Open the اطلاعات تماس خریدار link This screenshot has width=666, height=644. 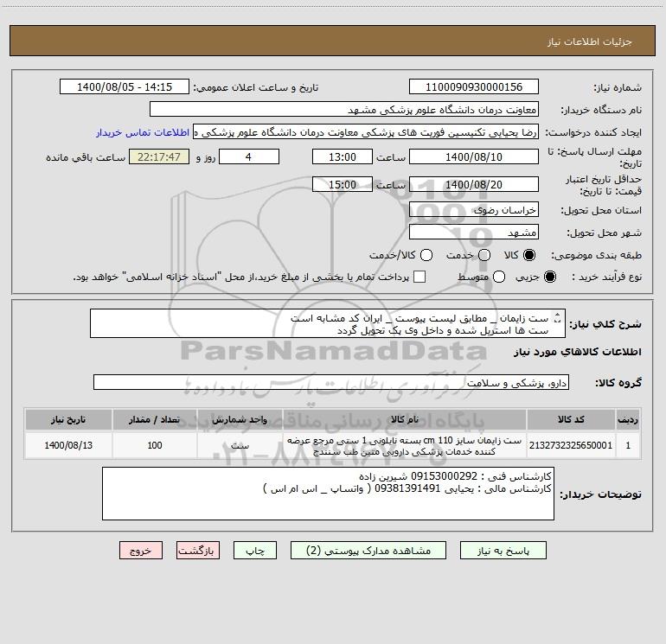[x=143, y=132]
